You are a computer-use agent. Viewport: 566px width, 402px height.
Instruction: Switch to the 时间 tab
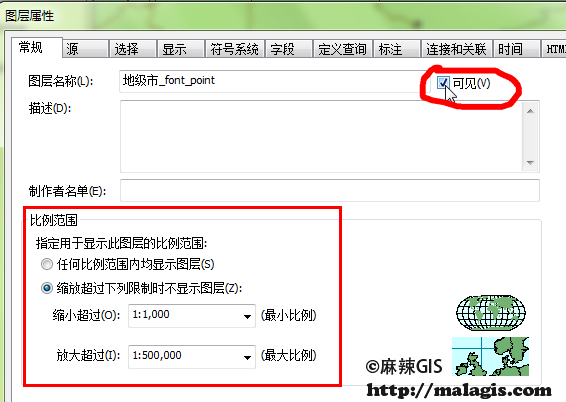click(516, 49)
